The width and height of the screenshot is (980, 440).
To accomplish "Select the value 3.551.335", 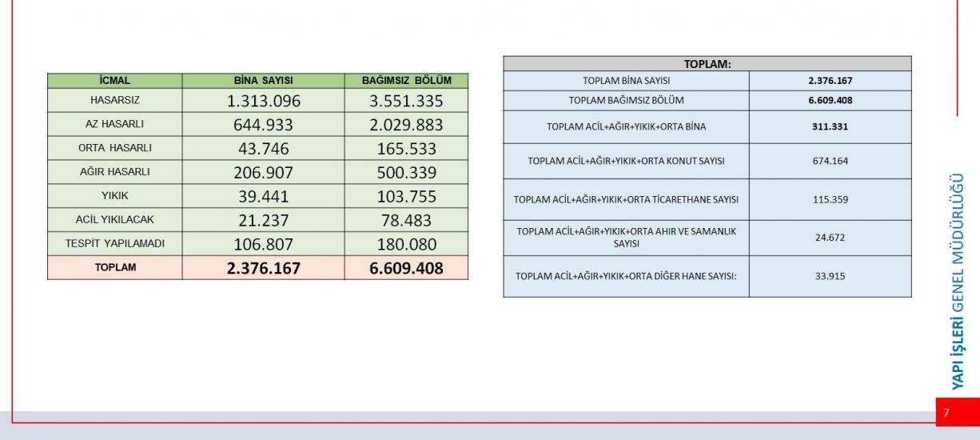I will click(x=407, y=101).
